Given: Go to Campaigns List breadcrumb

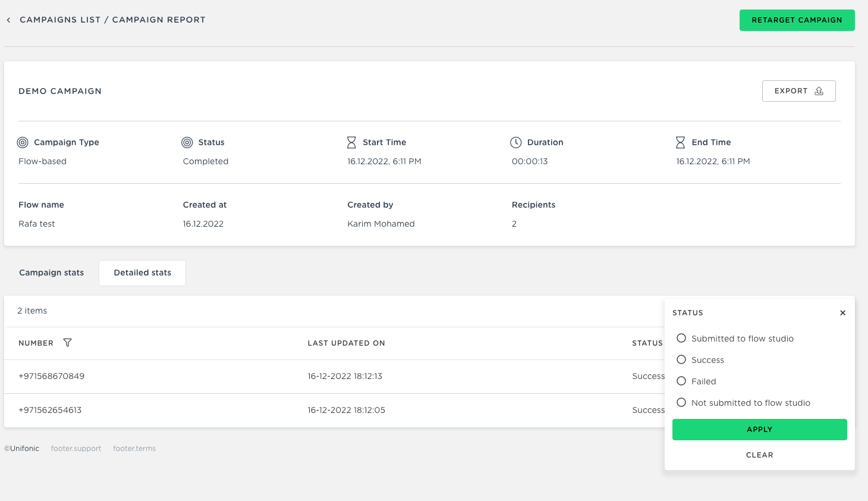Looking at the screenshot, I should pyautogui.click(x=60, y=20).
